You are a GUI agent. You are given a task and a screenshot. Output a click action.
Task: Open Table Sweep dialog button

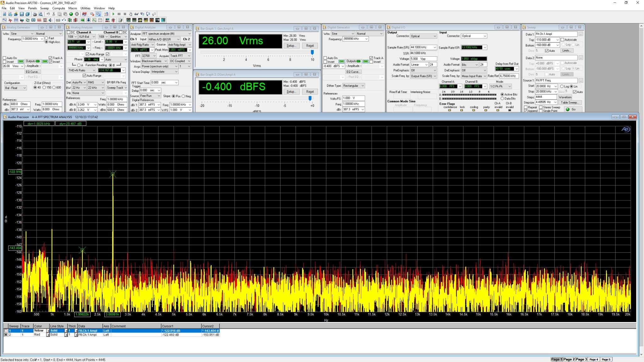click(569, 102)
